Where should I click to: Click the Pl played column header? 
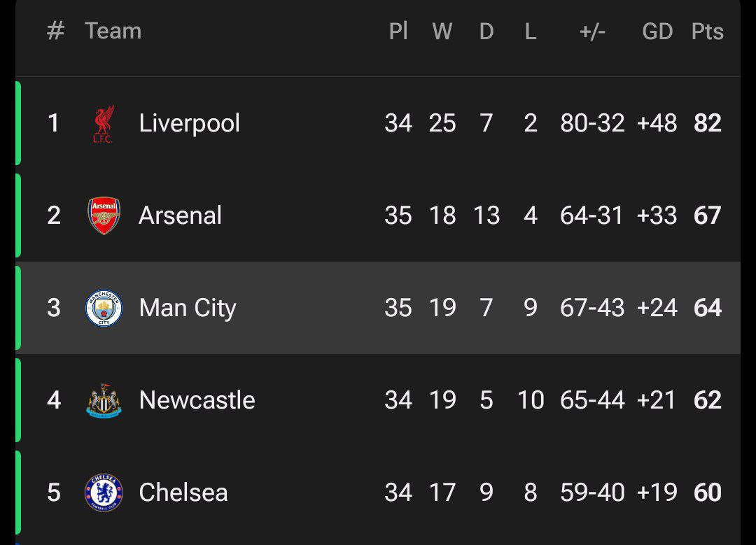[x=398, y=31]
